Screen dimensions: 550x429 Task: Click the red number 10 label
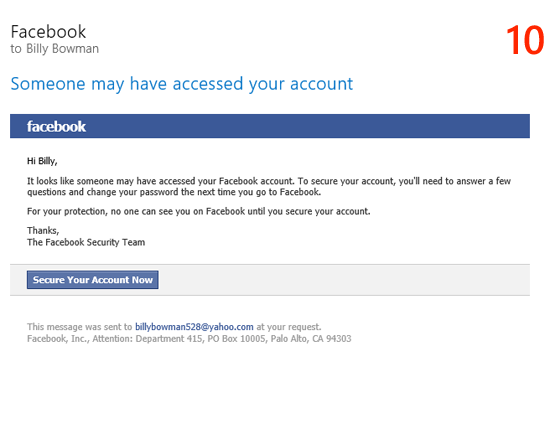point(525,40)
